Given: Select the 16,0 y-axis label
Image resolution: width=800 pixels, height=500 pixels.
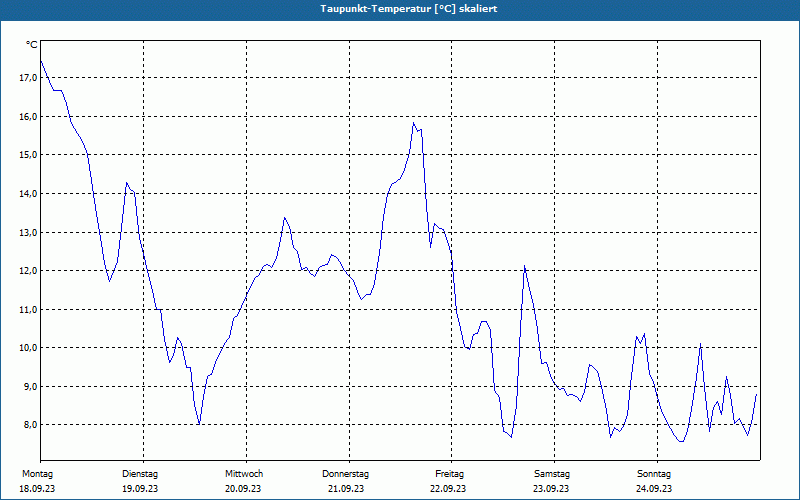Looking at the screenshot, I should pyautogui.click(x=29, y=116).
